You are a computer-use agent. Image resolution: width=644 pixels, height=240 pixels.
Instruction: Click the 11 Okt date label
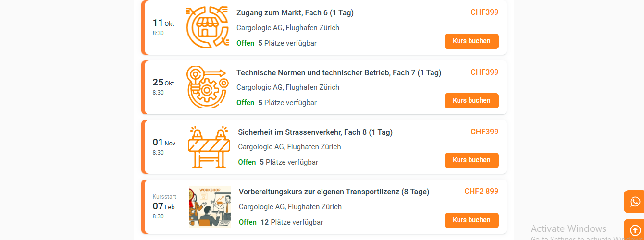pos(163,23)
